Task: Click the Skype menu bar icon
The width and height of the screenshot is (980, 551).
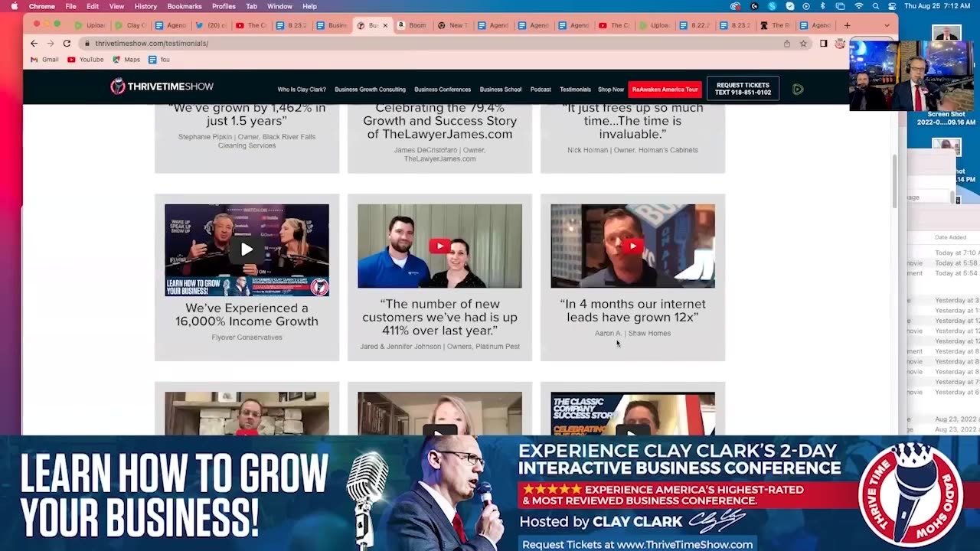Action: coord(772,6)
